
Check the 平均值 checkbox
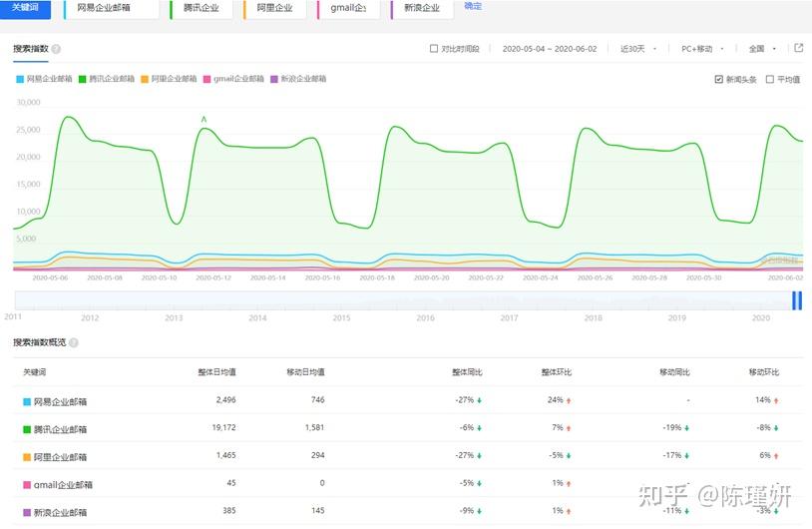pos(769,79)
